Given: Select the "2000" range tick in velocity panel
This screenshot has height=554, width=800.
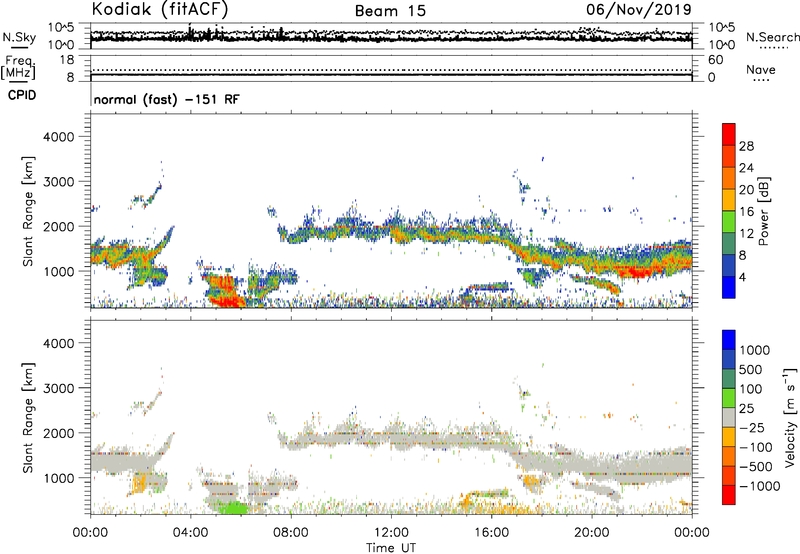Looking at the screenshot, I should (x=58, y=433).
